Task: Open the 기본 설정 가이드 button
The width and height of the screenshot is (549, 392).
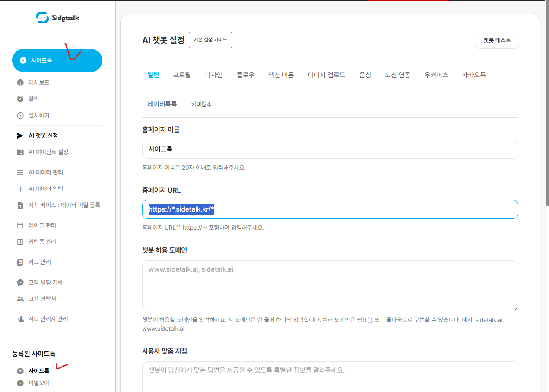Action: pyautogui.click(x=210, y=40)
